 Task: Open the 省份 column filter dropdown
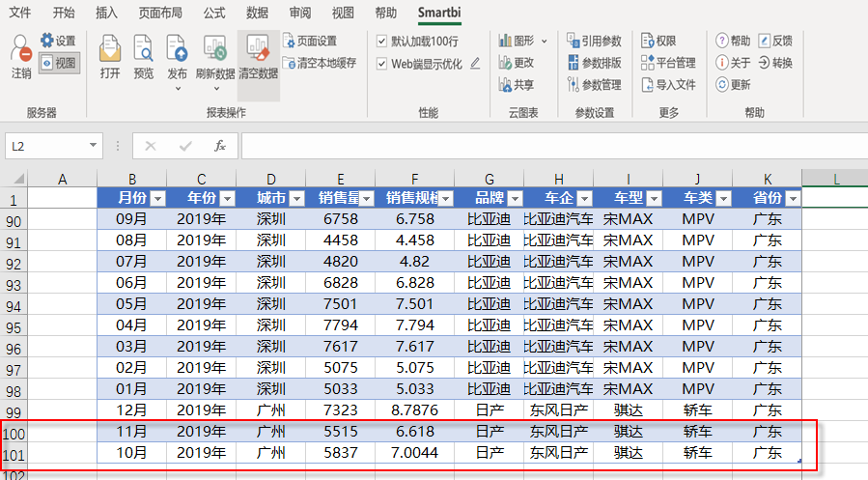793,198
